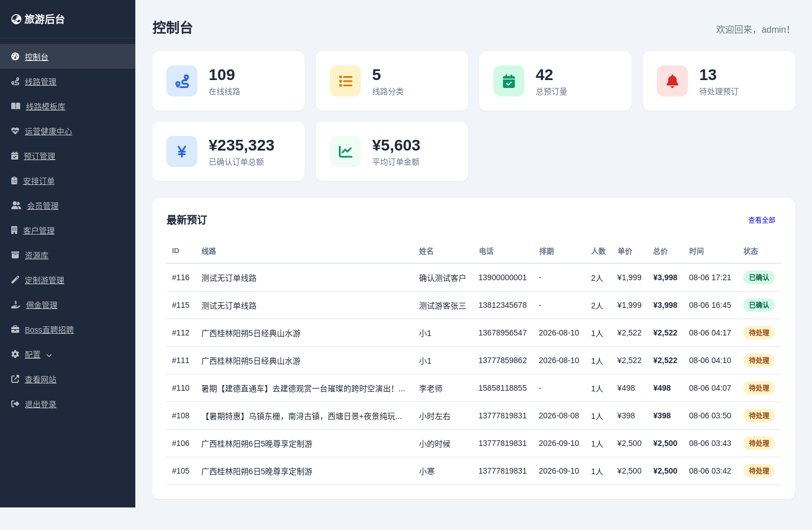Click the 待处理 badge for order #110
This screenshot has width=812, height=530.
tap(759, 388)
